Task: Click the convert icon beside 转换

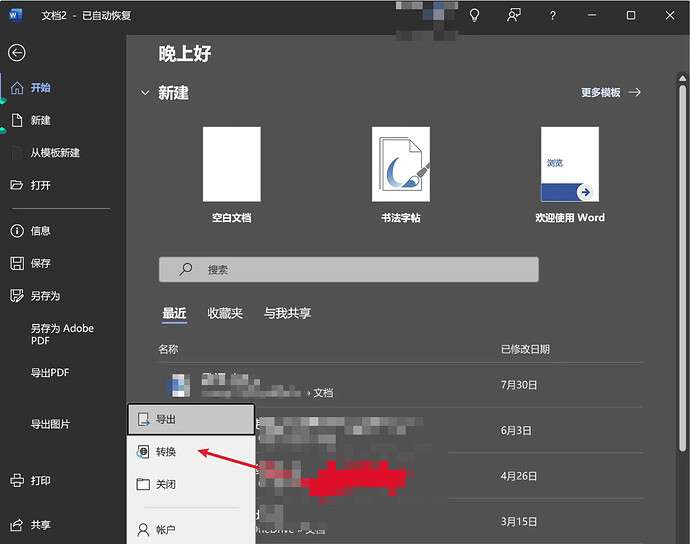Action: [x=143, y=452]
